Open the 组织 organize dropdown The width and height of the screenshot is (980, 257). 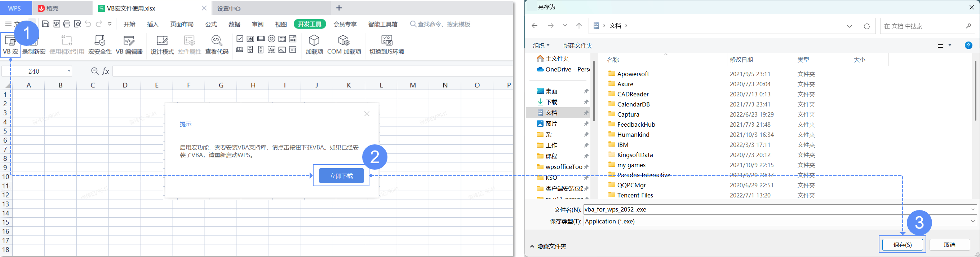[541, 45]
